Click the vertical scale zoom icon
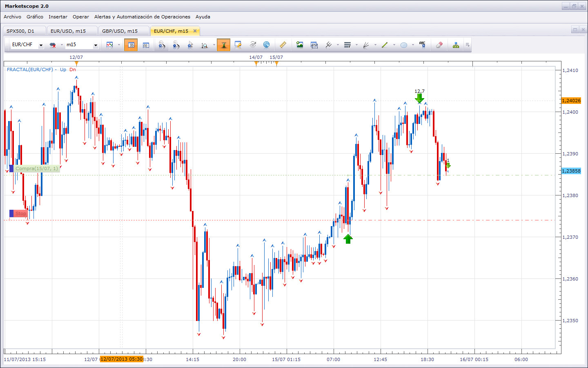This screenshot has height=368, width=588. click(x=205, y=45)
